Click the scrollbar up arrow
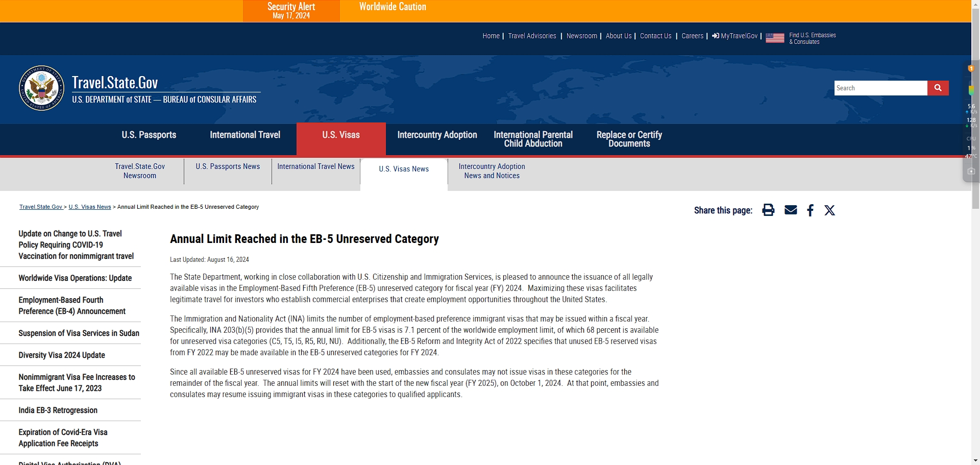The image size is (980, 465). pos(975,4)
